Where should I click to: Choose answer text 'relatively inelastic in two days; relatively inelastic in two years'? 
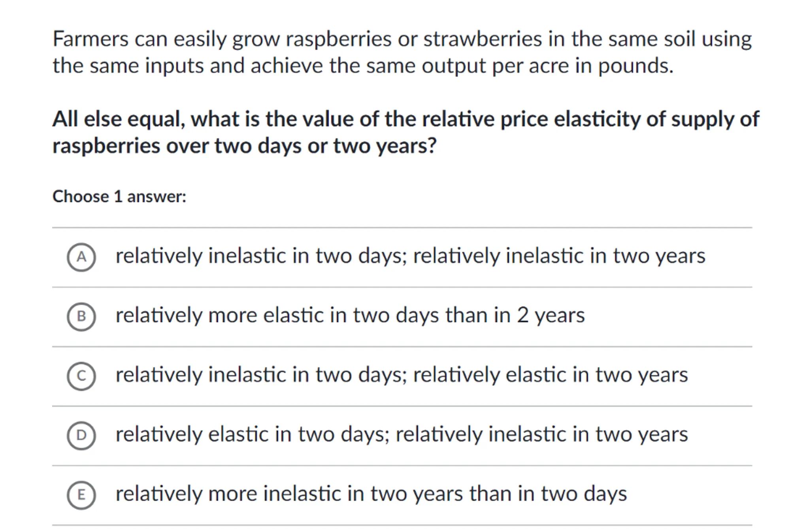(410, 256)
